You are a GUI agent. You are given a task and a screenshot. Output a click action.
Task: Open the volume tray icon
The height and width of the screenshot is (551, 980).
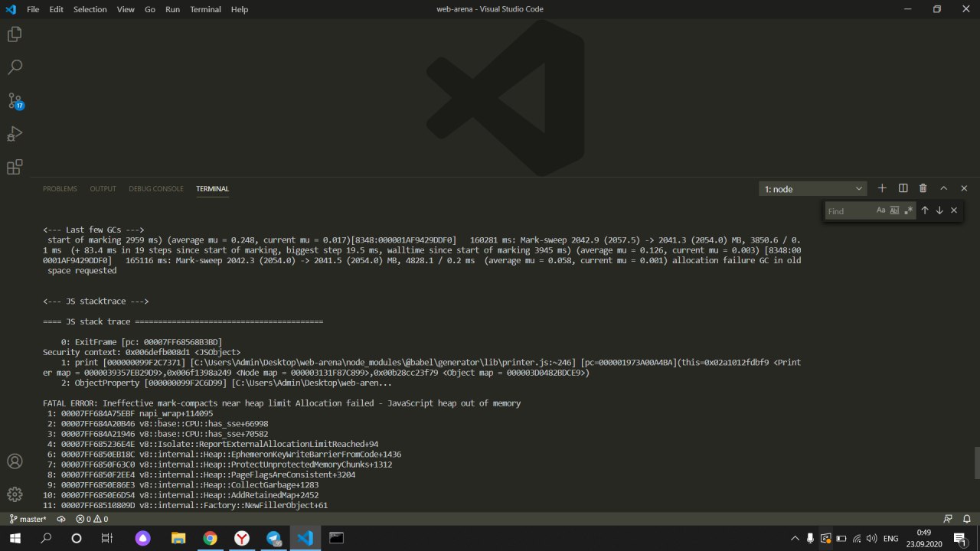click(871, 538)
